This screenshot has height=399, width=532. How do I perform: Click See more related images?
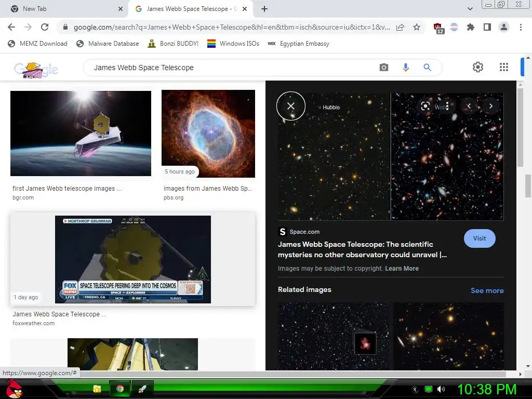coord(487,290)
